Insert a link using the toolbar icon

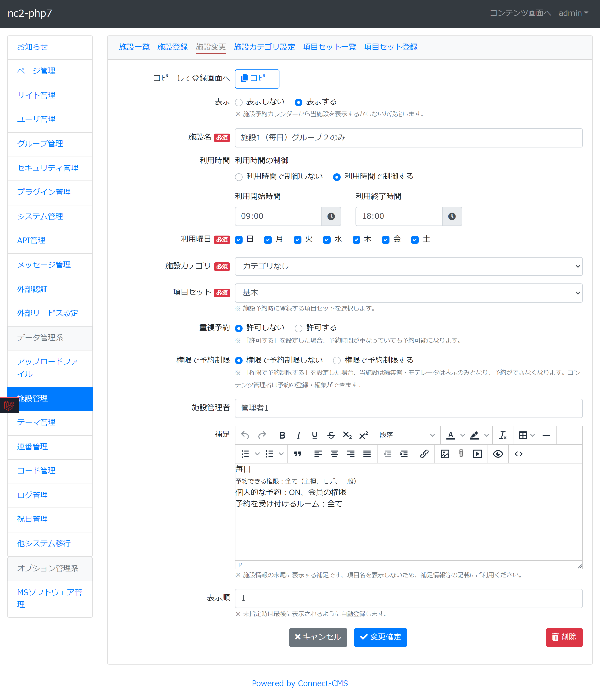tap(424, 454)
